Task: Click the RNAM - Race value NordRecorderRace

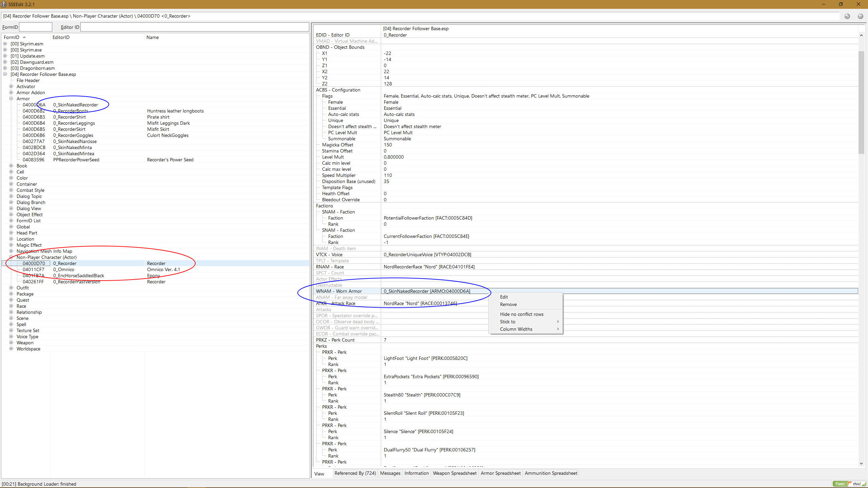Action: (429, 267)
